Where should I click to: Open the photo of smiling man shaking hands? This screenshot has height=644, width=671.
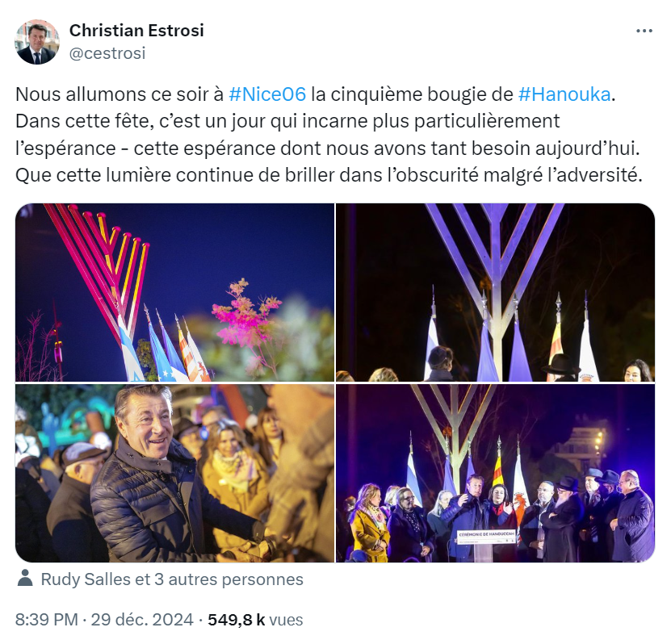tap(174, 473)
